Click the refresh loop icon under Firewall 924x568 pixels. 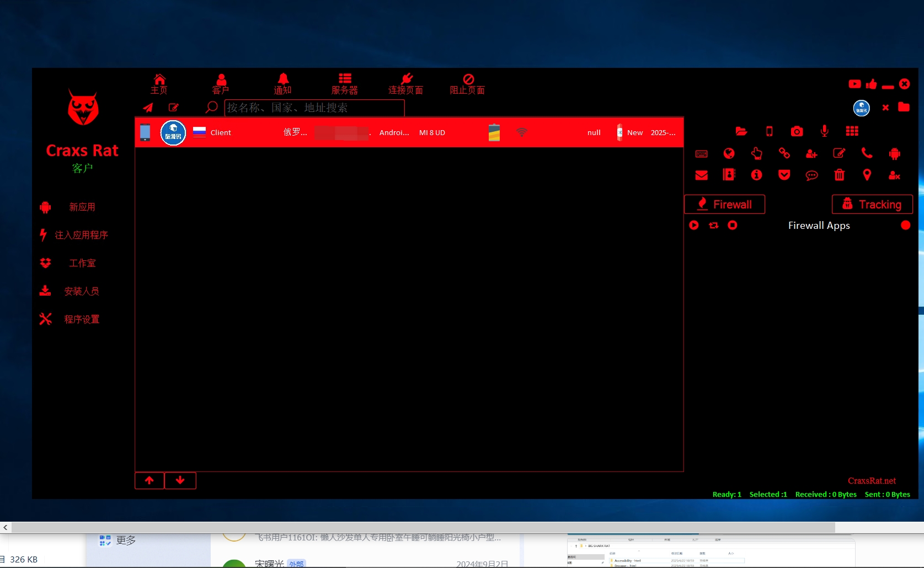(713, 225)
